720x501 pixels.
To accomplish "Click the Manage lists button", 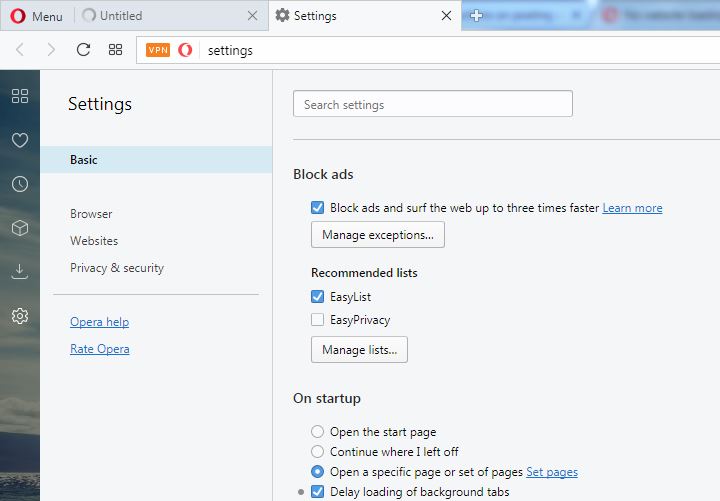I will click(359, 350).
